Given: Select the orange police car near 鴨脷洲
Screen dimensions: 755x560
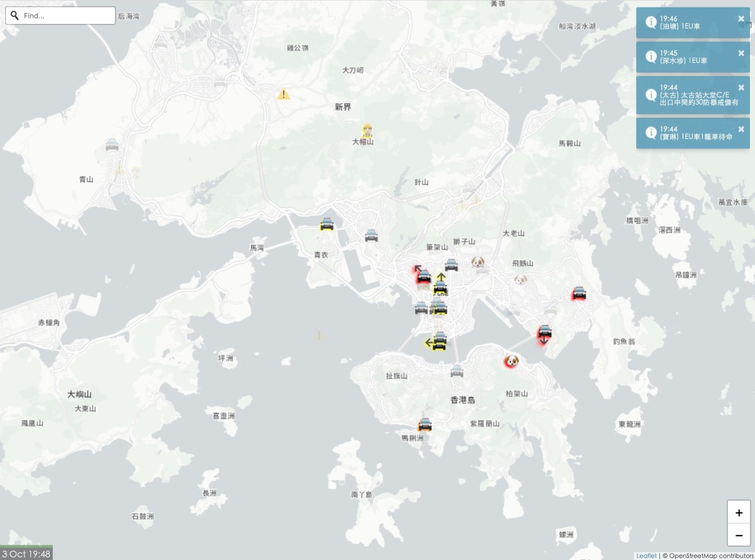Looking at the screenshot, I should coord(425,424).
